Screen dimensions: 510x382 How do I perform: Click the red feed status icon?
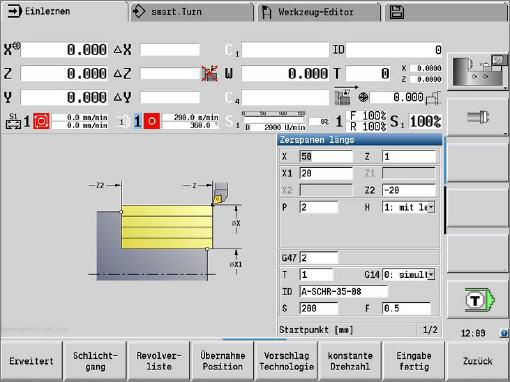(41, 121)
